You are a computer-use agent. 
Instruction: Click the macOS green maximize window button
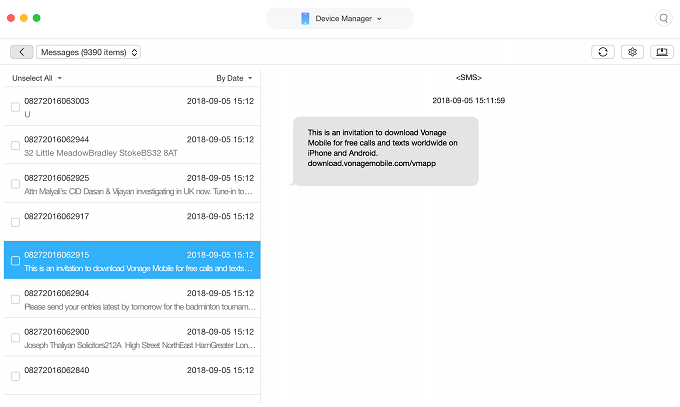coord(37,18)
